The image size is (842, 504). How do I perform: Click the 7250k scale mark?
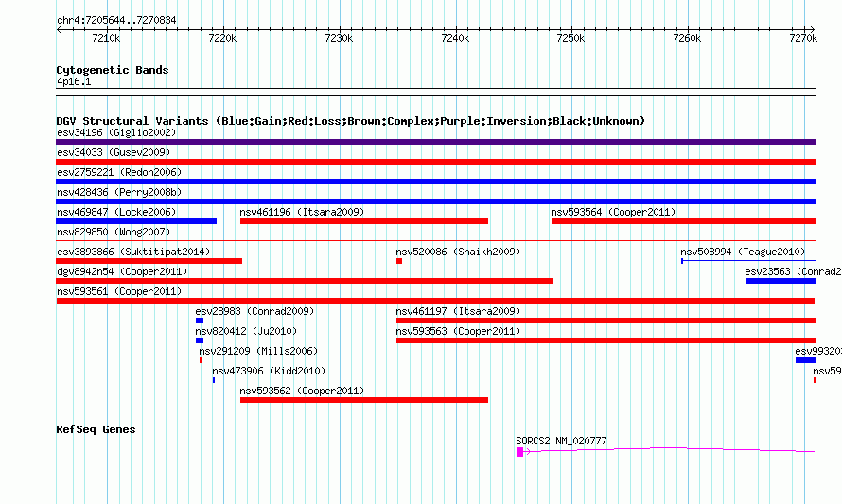(x=570, y=38)
